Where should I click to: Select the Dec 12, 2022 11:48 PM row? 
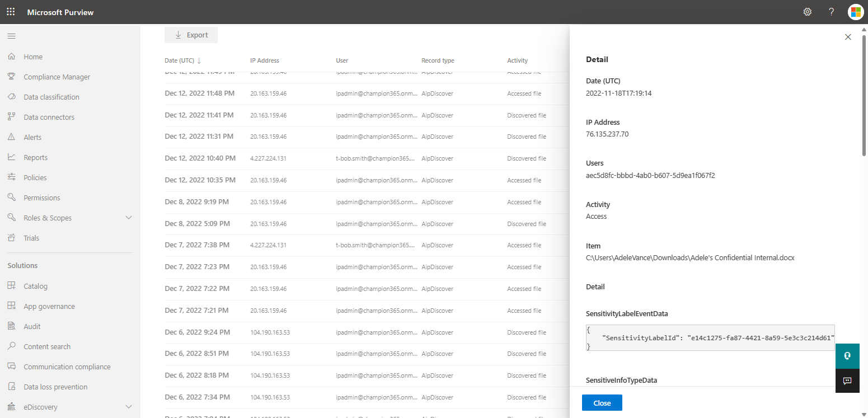tap(367, 93)
